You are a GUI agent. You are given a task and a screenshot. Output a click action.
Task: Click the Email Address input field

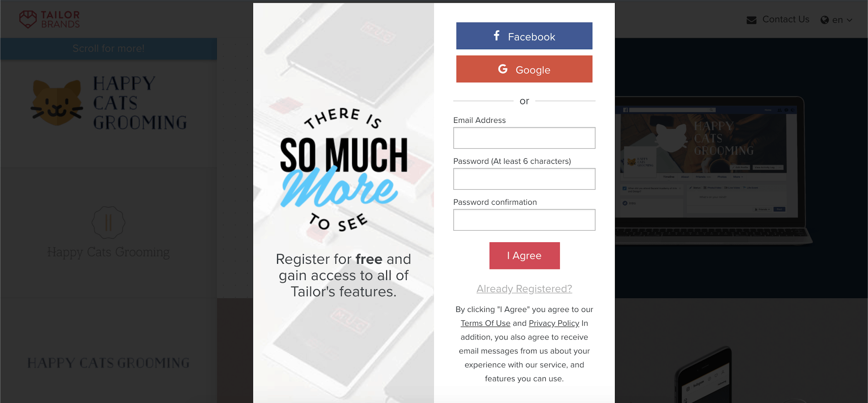pos(524,138)
